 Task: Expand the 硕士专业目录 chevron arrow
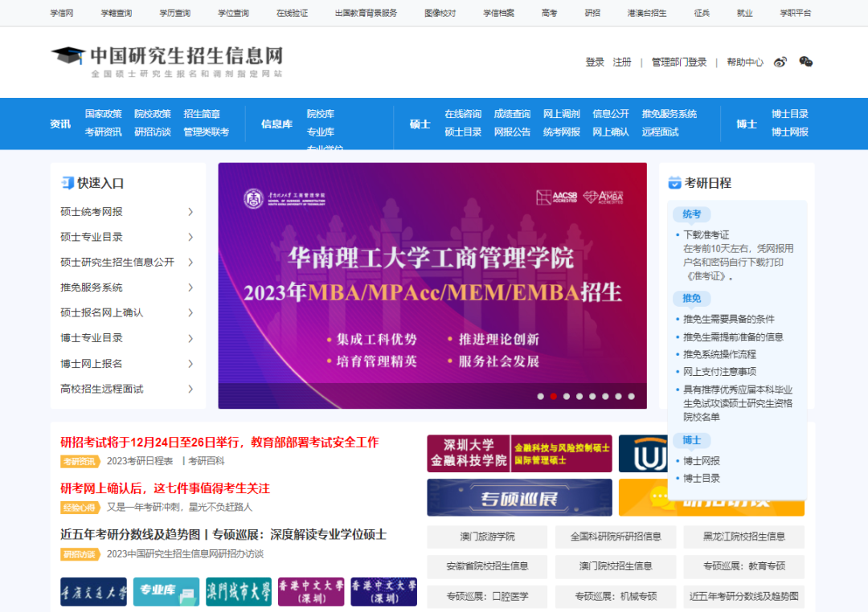click(190, 238)
